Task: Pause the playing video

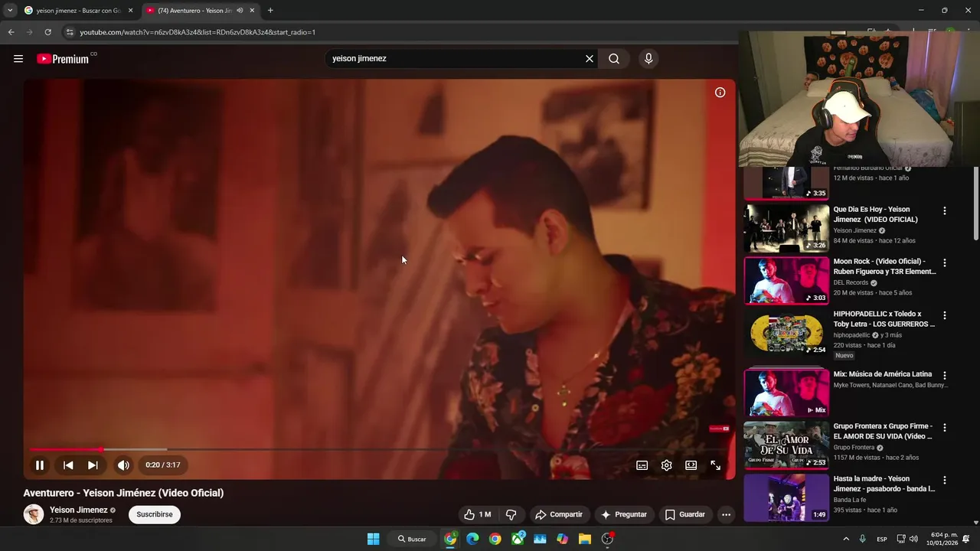Action: (40, 465)
